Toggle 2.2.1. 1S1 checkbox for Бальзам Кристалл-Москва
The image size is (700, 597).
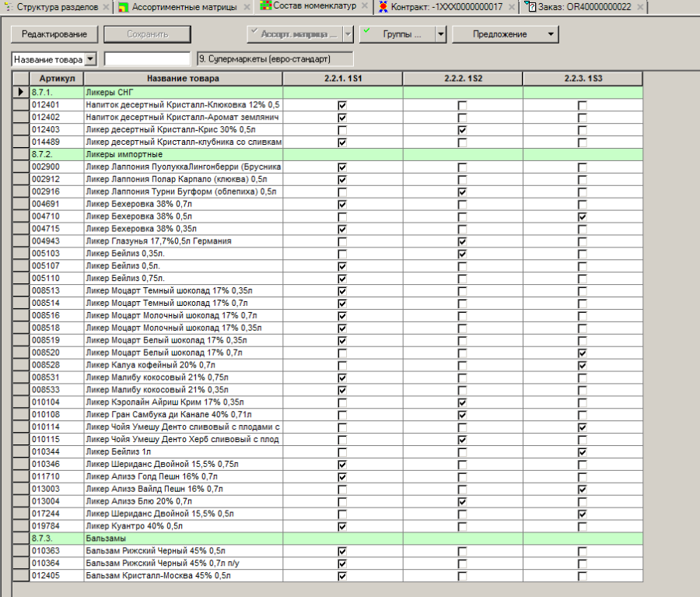[x=342, y=576]
